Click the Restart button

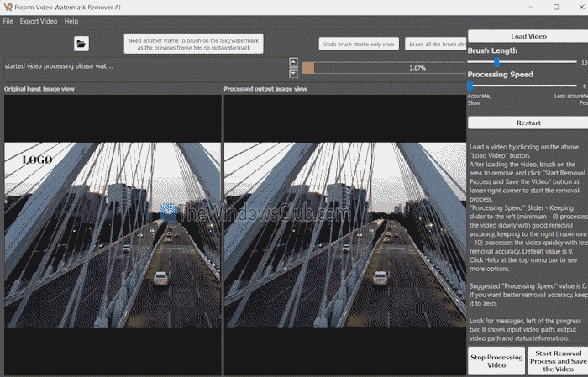click(528, 123)
